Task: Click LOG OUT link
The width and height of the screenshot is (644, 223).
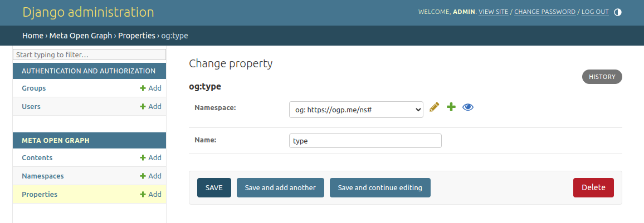Action: point(595,12)
